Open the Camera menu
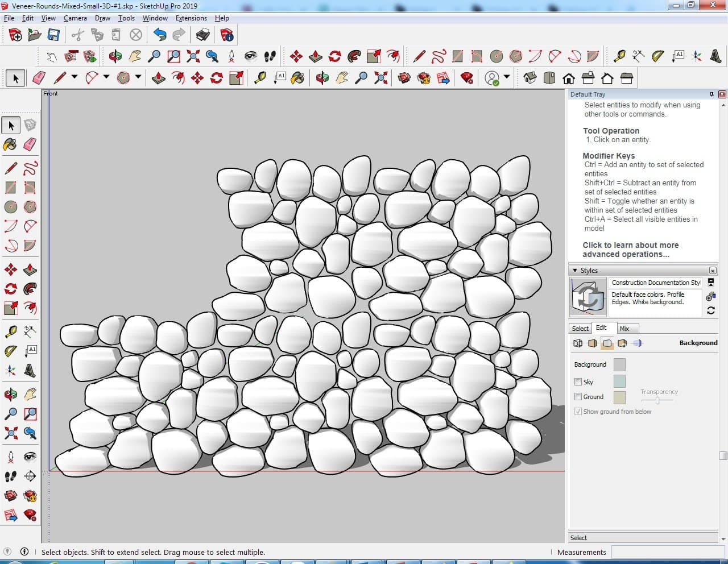Screen dimensions: 728x564 pos(75,18)
